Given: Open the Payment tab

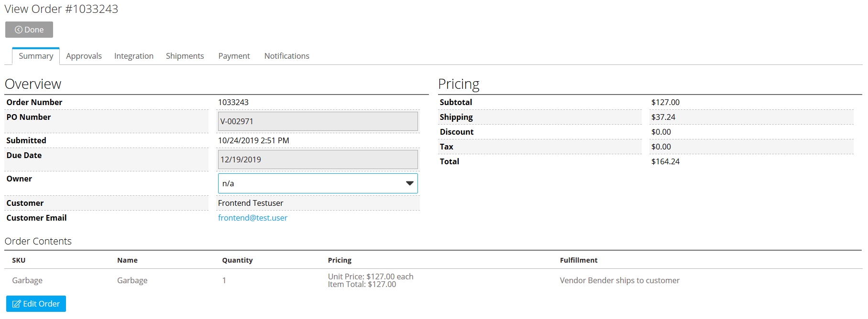Looking at the screenshot, I should pos(234,56).
